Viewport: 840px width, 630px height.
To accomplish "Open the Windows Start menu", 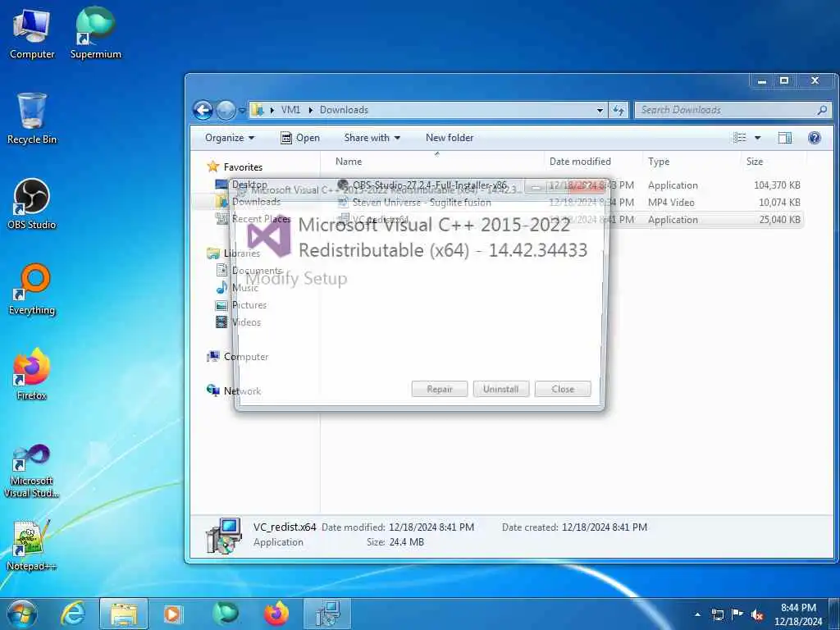I will 22,614.
